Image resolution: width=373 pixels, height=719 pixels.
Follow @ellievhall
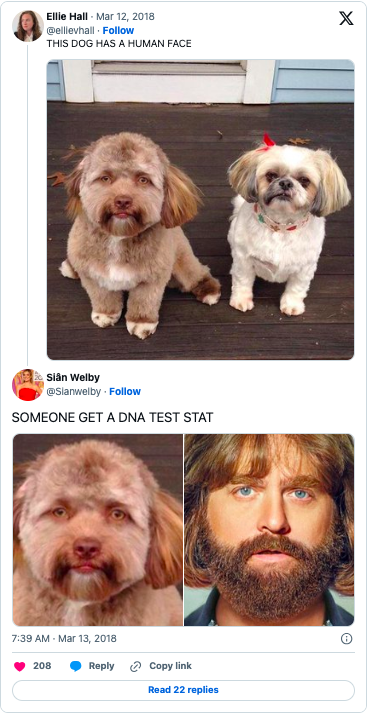click(118, 31)
